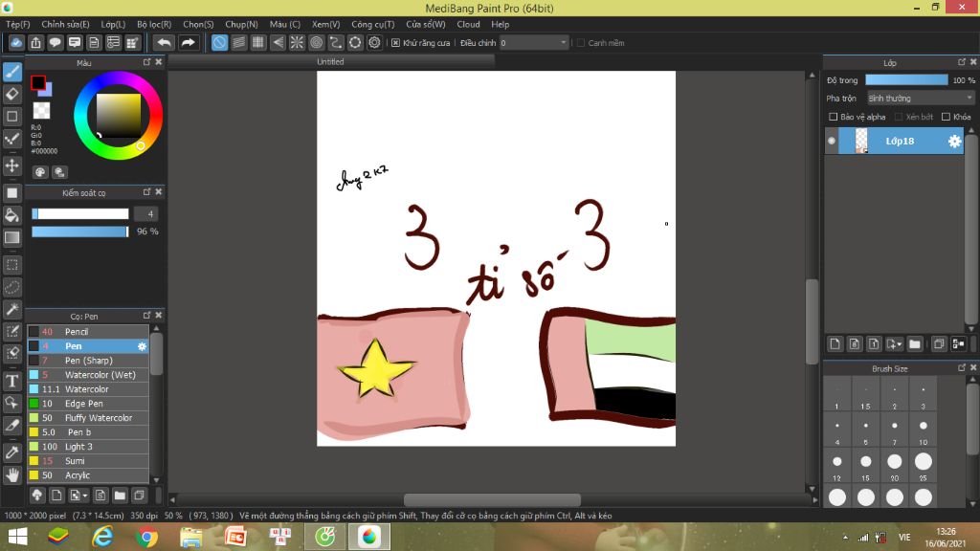The width and height of the screenshot is (980, 551).
Task: Adjust brush size slider
Action: [80, 214]
